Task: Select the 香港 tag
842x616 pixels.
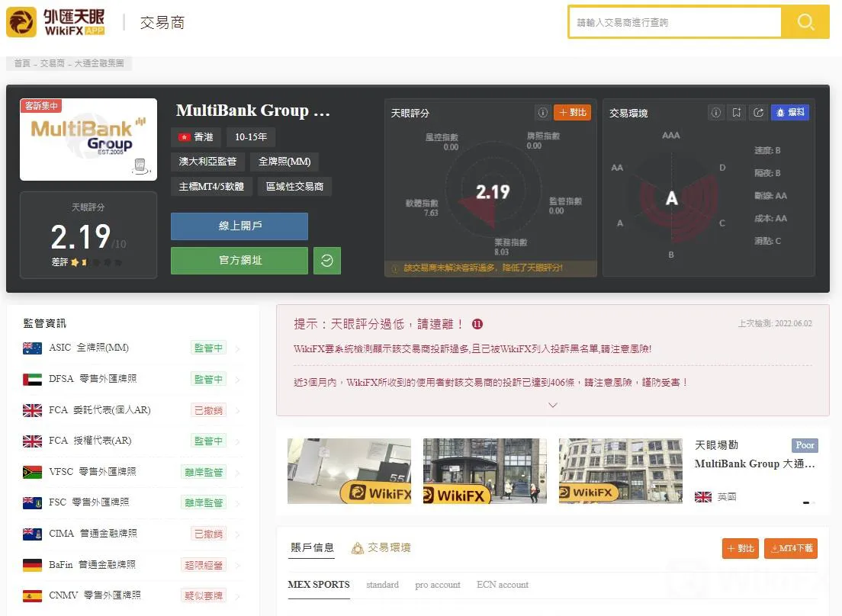Action: click(196, 136)
